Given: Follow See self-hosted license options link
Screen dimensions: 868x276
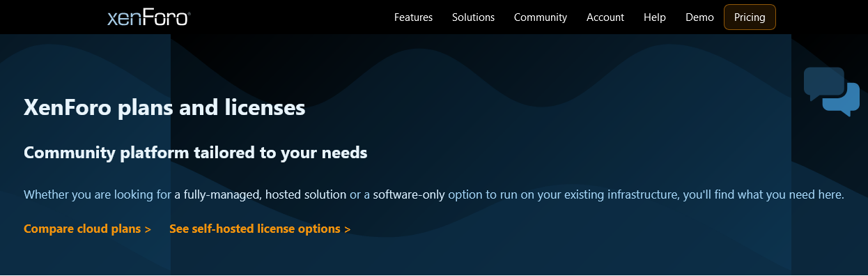Looking at the screenshot, I should (260, 229).
